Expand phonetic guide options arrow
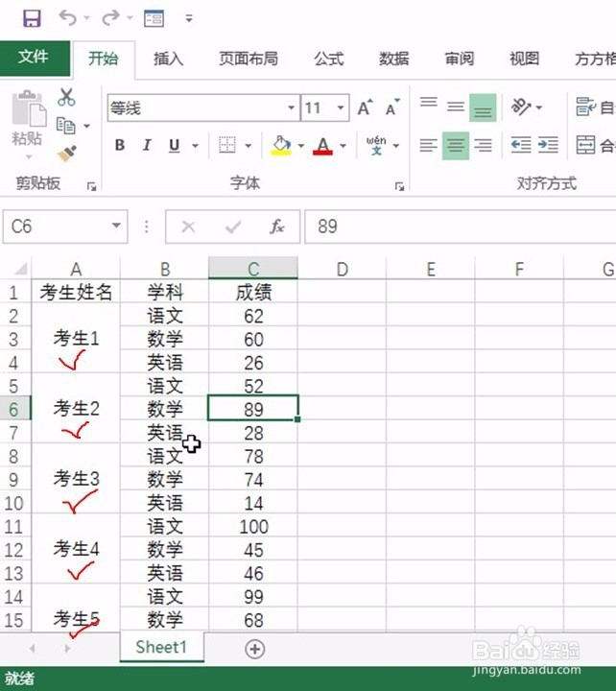 pyautogui.click(x=396, y=146)
